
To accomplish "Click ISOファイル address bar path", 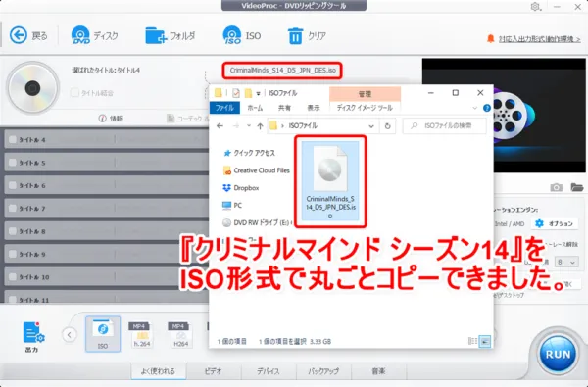I will (303, 126).
